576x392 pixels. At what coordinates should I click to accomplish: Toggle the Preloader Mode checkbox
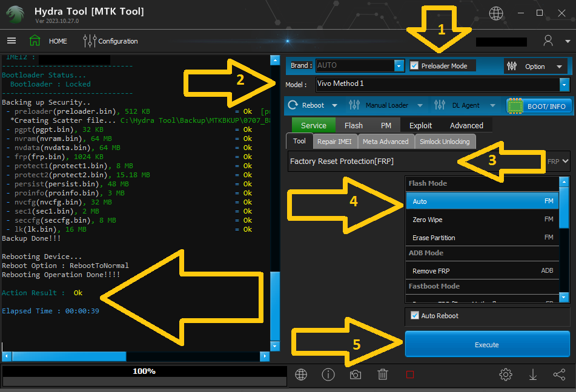coord(414,66)
